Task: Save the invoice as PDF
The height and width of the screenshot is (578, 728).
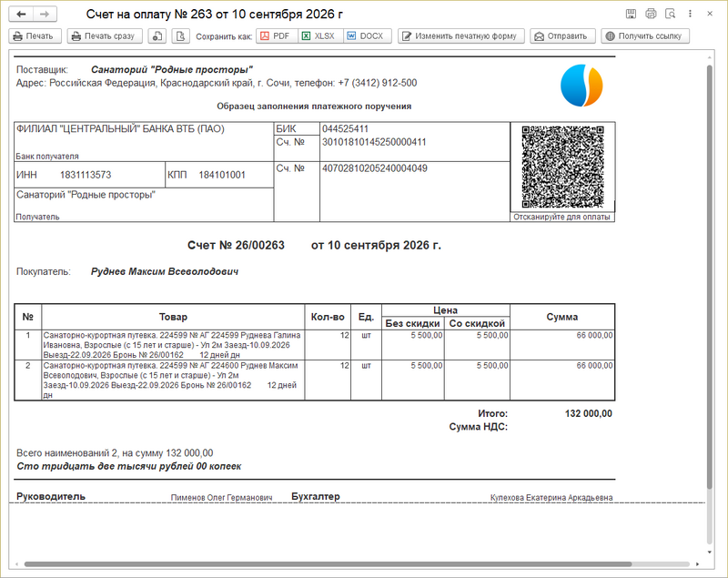Action: [277, 36]
